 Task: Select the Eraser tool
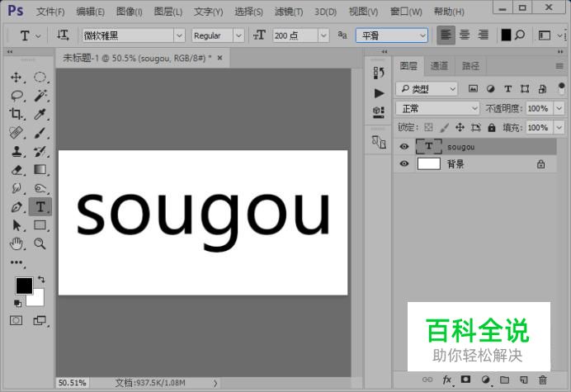click(17, 170)
